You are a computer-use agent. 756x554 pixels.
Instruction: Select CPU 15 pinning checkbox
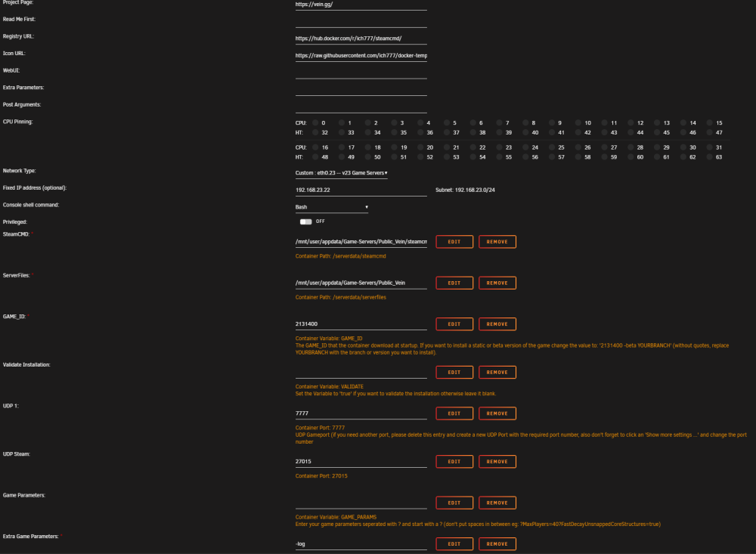coord(709,123)
